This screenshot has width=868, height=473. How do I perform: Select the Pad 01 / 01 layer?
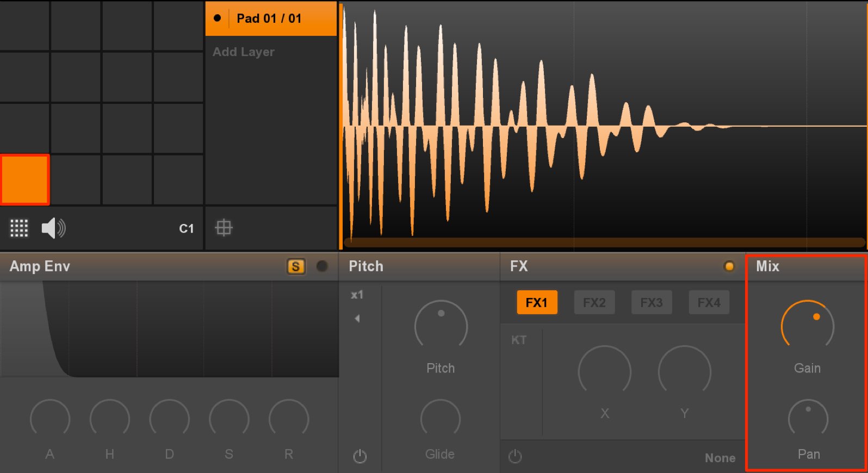pyautogui.click(x=271, y=18)
